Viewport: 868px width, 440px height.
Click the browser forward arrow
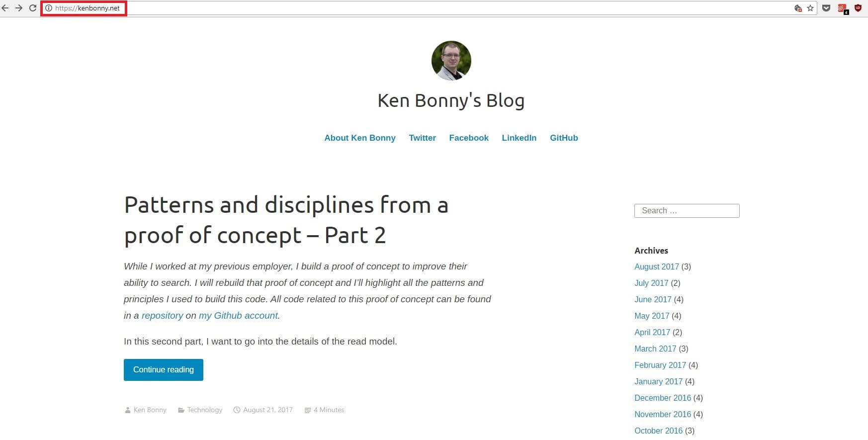[x=19, y=8]
